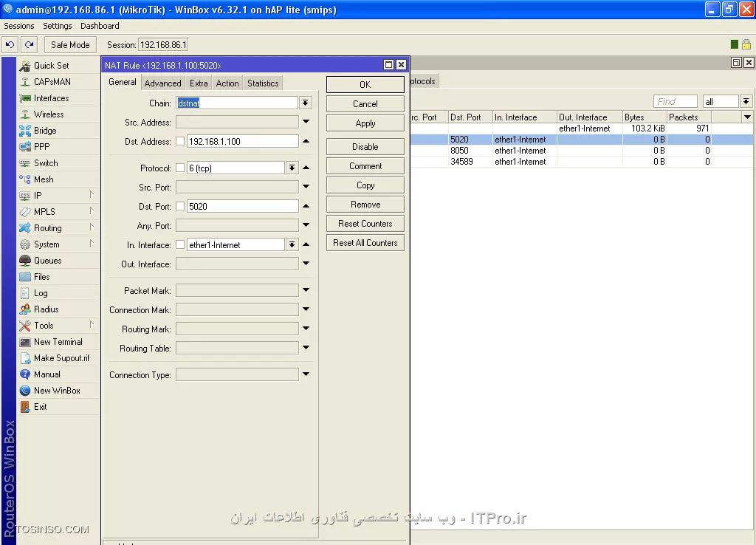Viewport: 756px width, 545px height.
Task: Click the Dst. Port input field
Action: (x=242, y=207)
